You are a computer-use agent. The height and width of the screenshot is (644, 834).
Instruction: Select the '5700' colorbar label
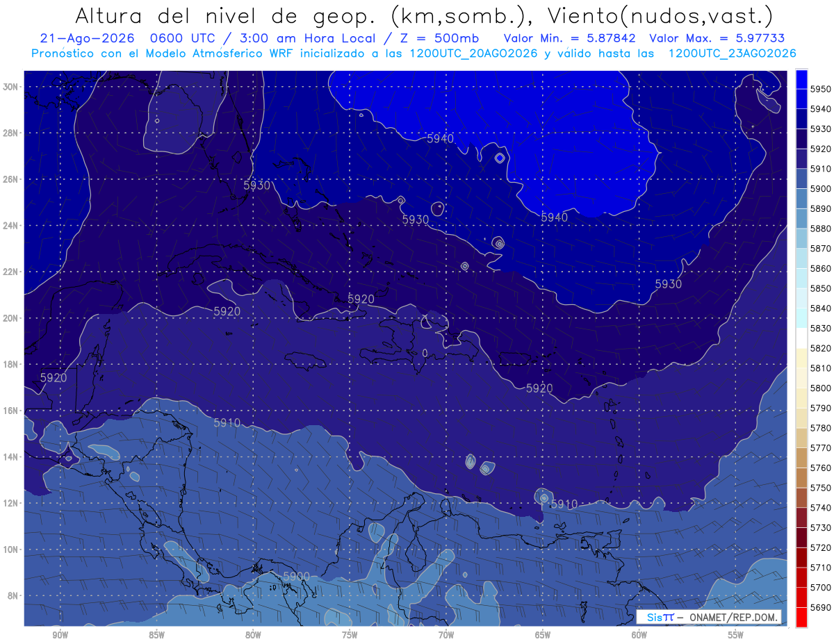(x=821, y=587)
